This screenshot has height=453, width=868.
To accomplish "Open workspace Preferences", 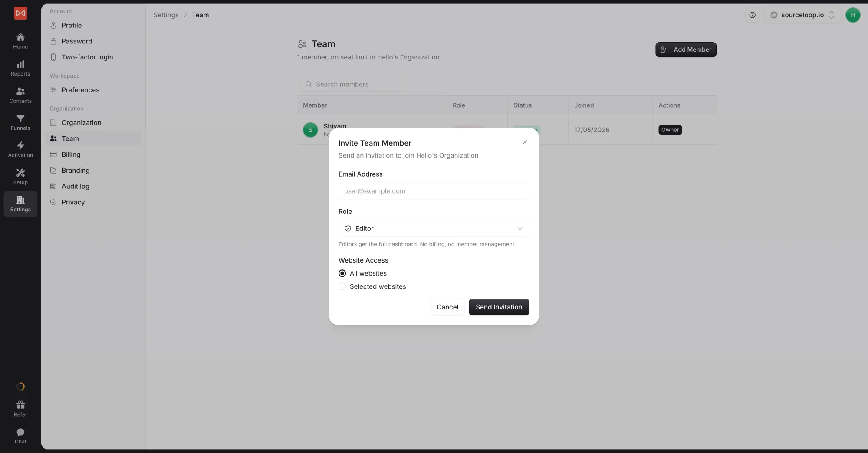I will (94, 90).
